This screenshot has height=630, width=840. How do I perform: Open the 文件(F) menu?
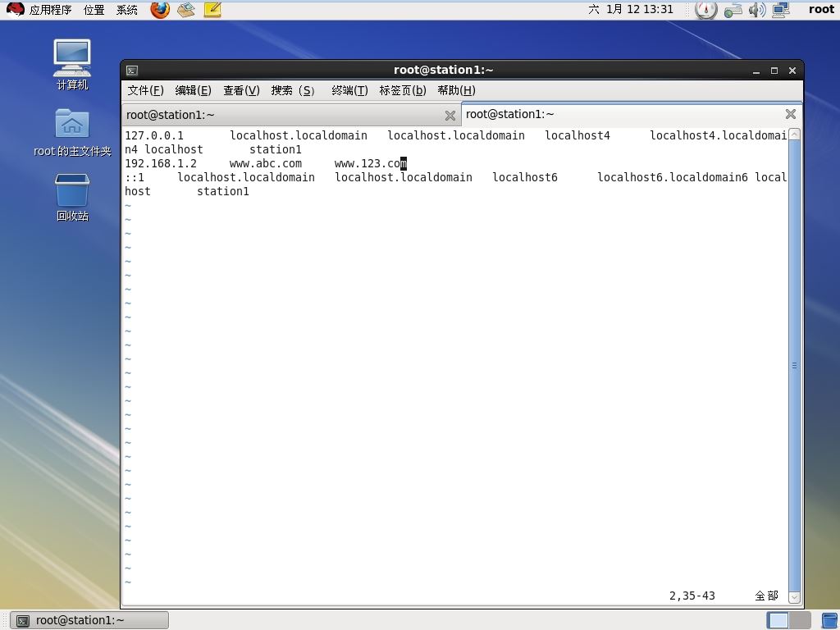point(146,90)
